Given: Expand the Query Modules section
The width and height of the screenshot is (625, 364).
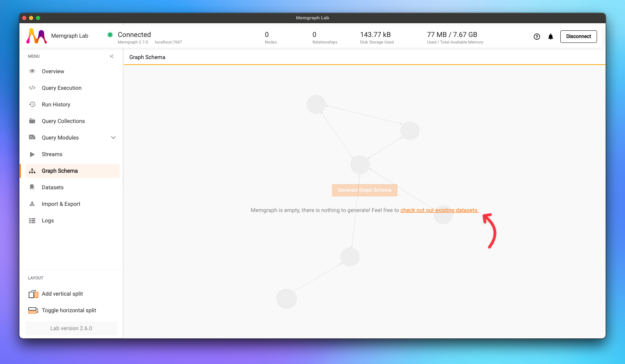Looking at the screenshot, I should (x=113, y=137).
